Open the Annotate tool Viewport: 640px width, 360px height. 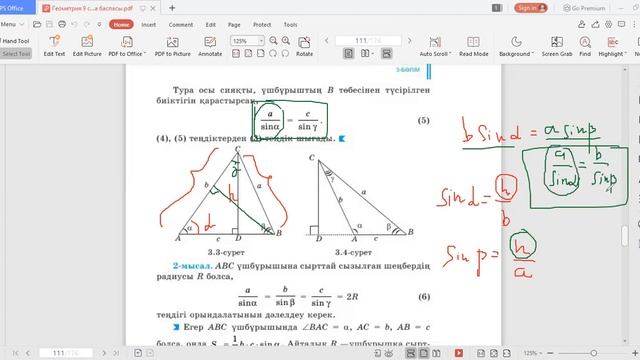(210, 46)
